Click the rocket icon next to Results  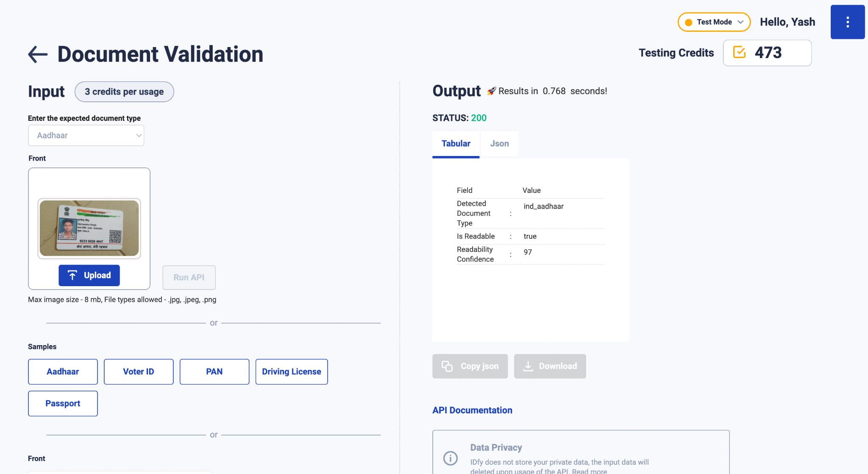[491, 91]
